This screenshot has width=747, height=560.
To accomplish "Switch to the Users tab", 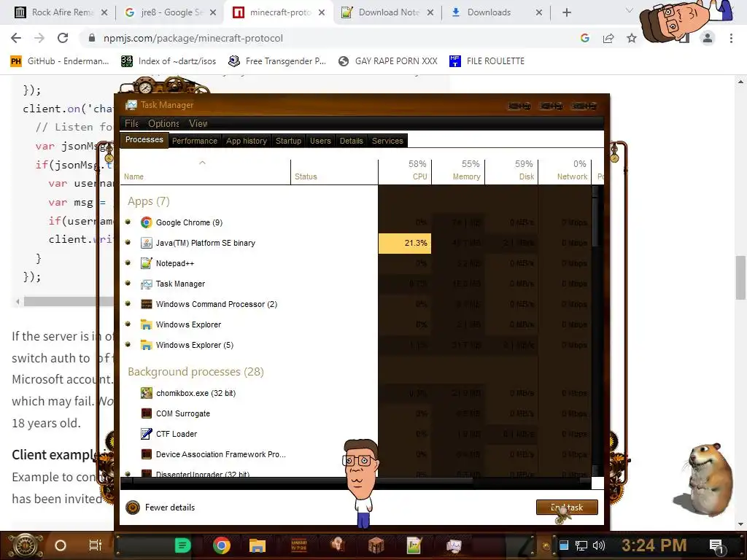I will pyautogui.click(x=320, y=141).
